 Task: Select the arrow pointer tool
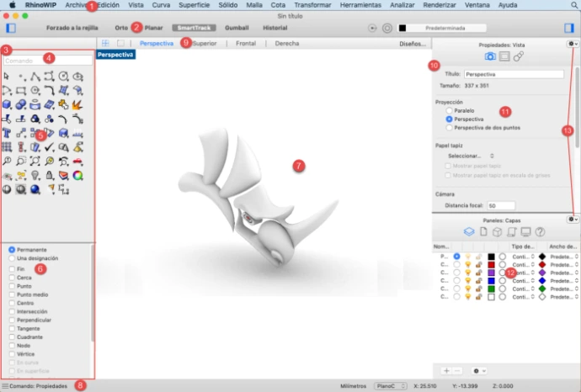tap(6, 77)
